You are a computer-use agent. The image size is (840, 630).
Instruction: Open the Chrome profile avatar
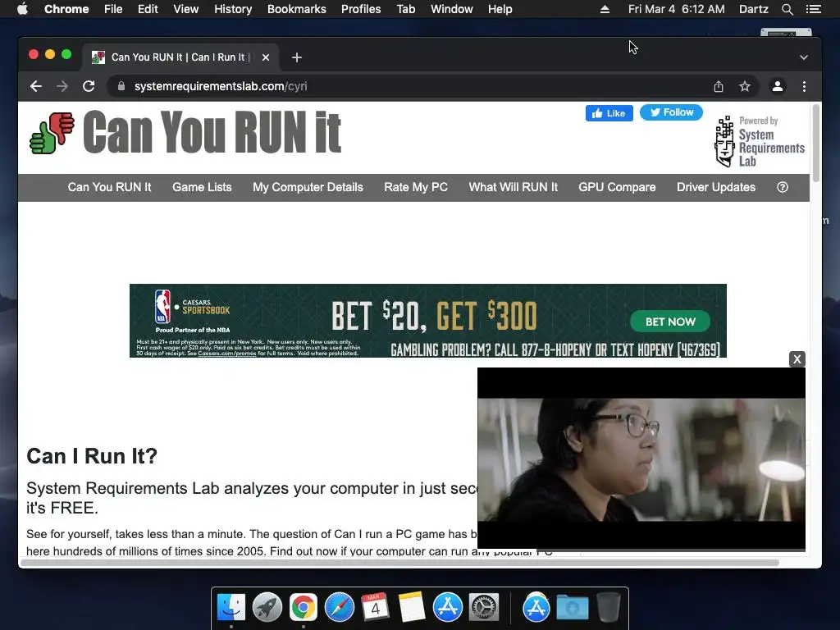[778, 86]
